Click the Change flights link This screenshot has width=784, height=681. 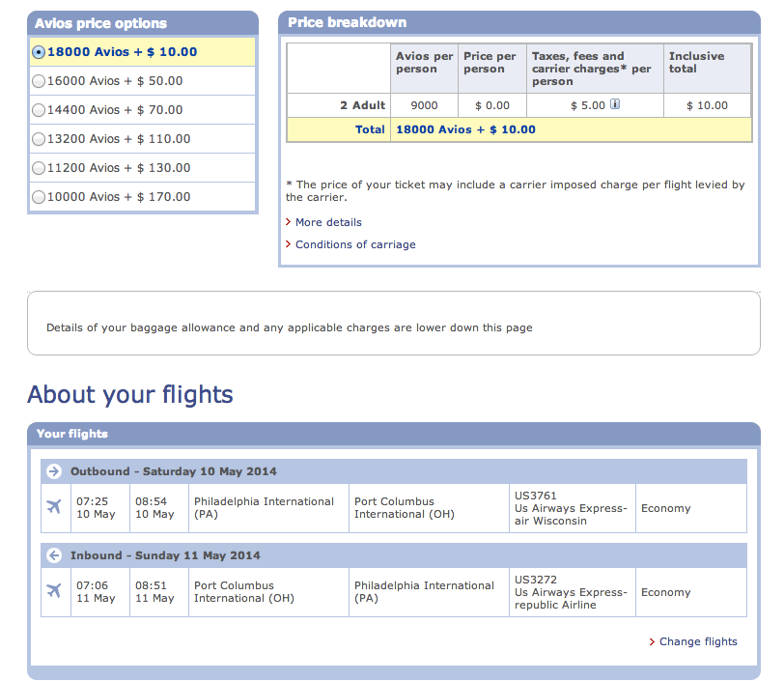(x=698, y=641)
